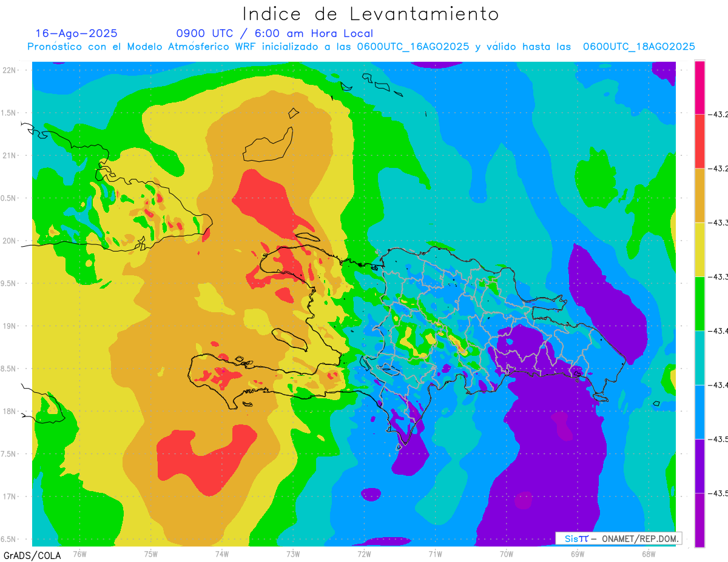Image resolution: width=728 pixels, height=562 pixels.
Task: Click the green swatch in the color scale
Action: coord(699,303)
